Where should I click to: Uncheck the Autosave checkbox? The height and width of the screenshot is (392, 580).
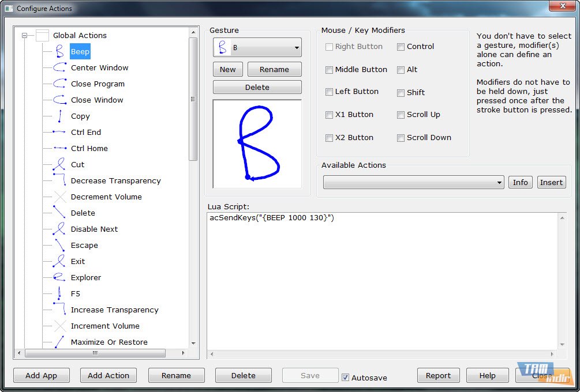[345, 377]
